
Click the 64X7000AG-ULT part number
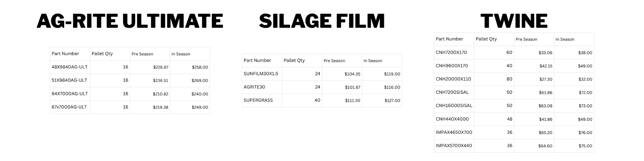(70, 94)
